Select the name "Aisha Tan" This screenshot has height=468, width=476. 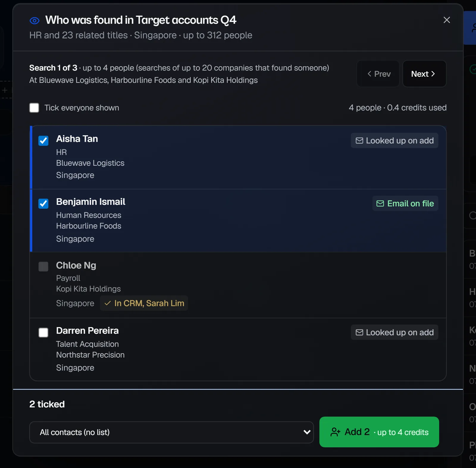[x=77, y=139]
